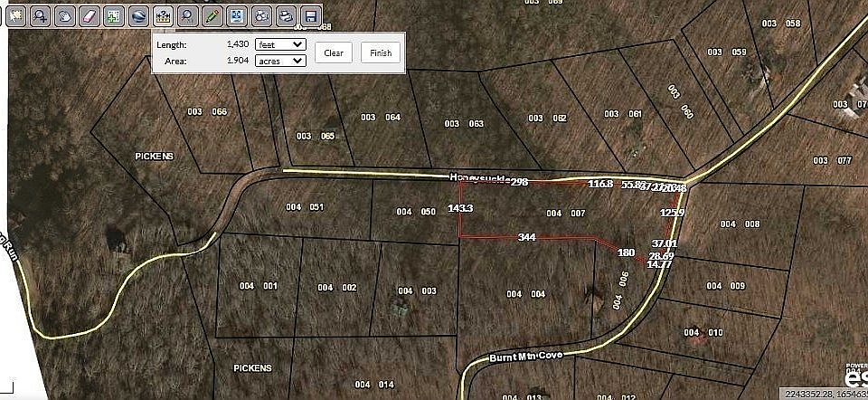The height and width of the screenshot is (400, 868).
Task: Click the Honeysuckle road label
Action: pyautogui.click(x=478, y=177)
